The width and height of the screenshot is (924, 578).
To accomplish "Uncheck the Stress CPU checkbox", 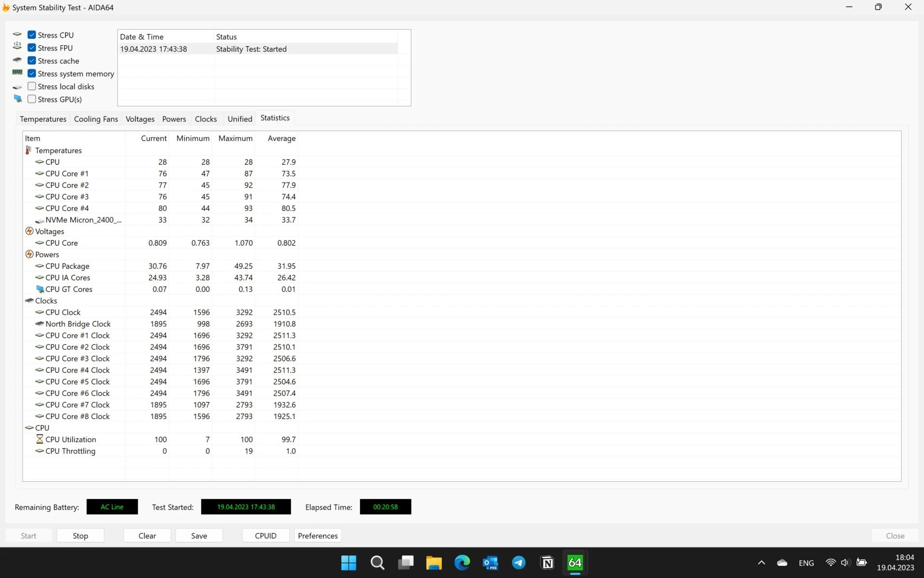I will 32,35.
